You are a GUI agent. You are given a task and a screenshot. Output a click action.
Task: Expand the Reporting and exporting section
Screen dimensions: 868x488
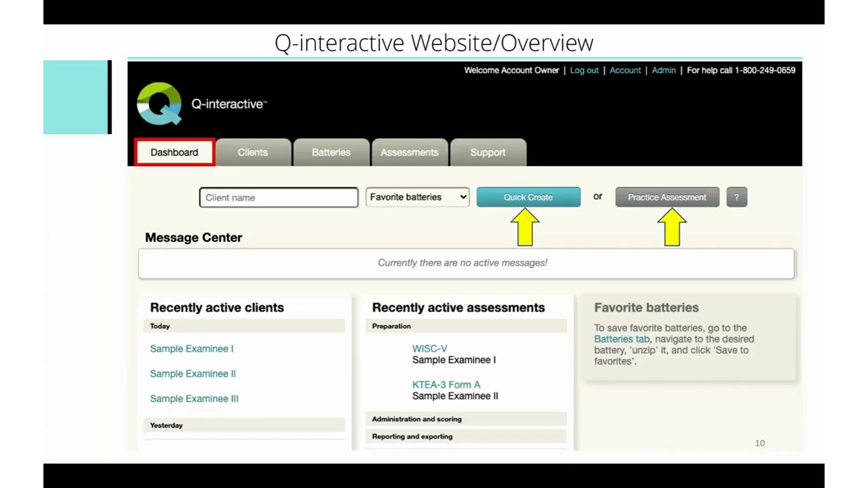[x=466, y=436]
